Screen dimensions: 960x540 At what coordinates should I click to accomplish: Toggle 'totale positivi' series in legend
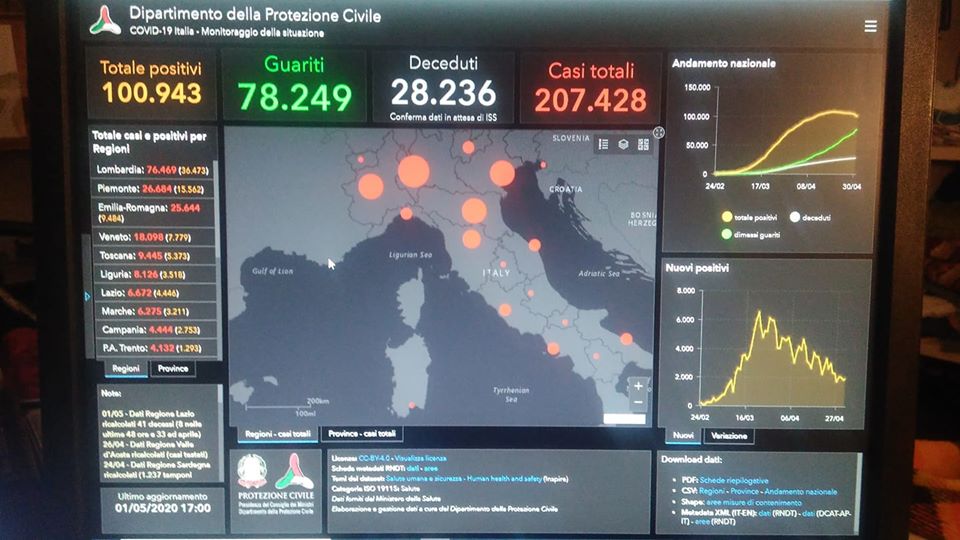[x=749, y=217]
